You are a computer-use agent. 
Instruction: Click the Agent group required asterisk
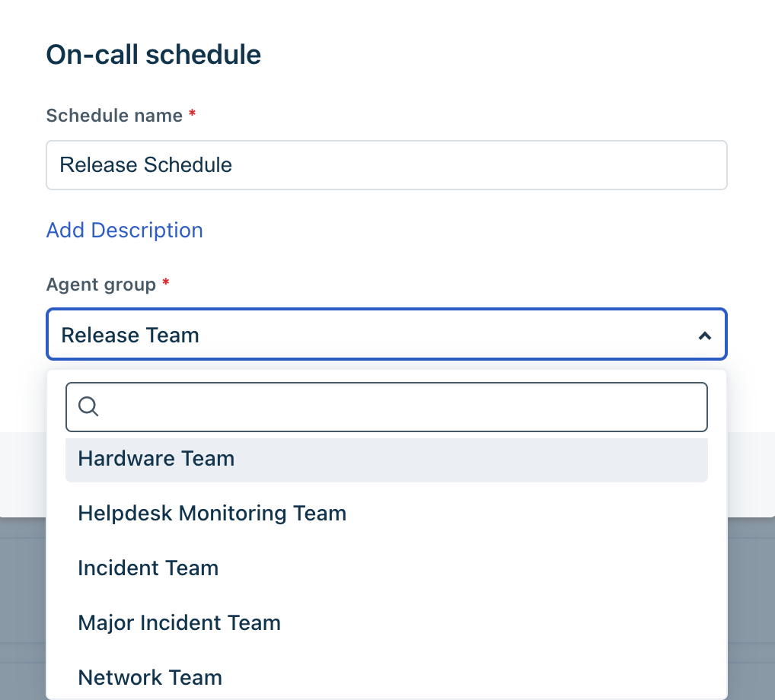166,284
